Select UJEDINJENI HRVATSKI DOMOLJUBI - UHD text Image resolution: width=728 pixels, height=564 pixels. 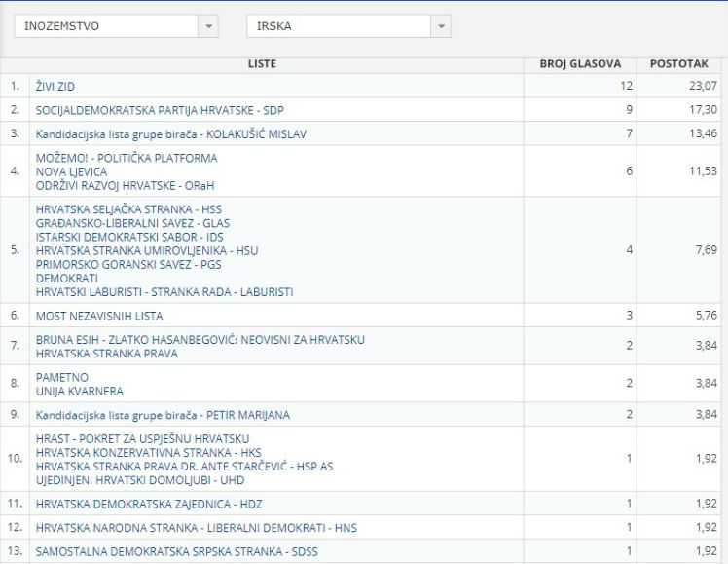tap(140, 480)
